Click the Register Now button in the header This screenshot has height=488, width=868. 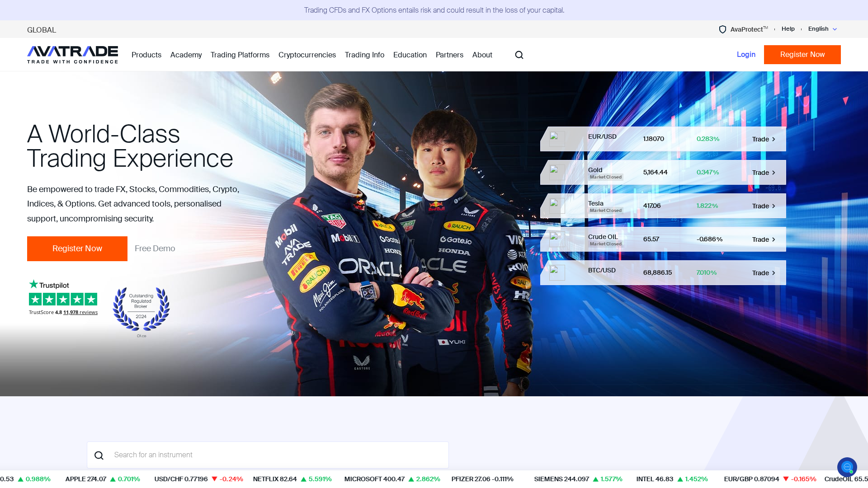tap(802, 54)
